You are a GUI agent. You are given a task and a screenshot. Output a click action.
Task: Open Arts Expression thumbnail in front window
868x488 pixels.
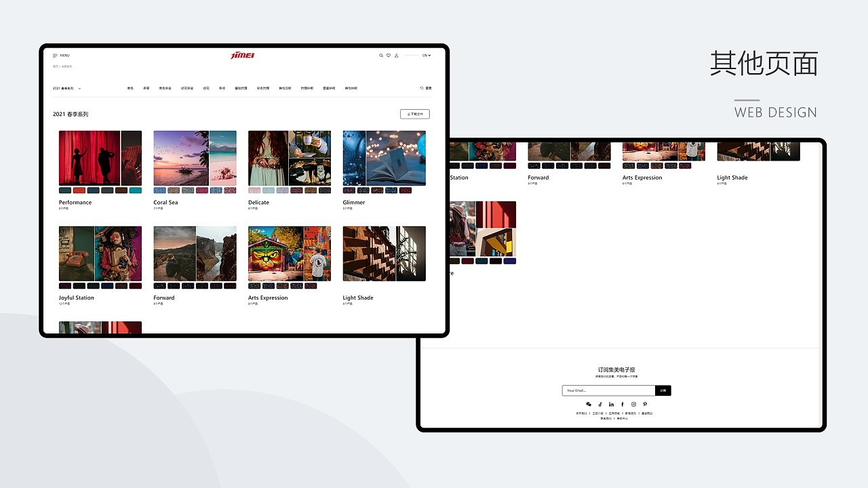(290, 253)
